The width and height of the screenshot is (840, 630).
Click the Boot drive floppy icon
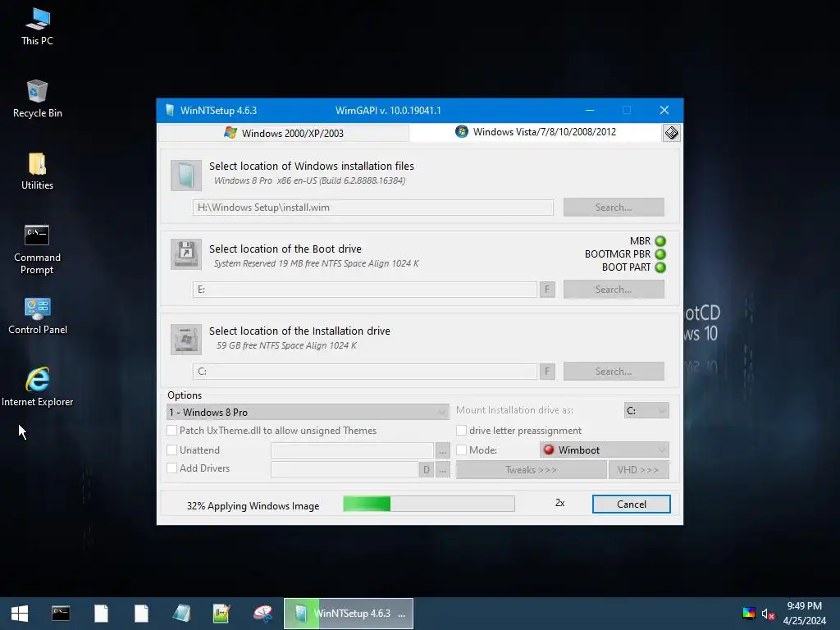(186, 254)
